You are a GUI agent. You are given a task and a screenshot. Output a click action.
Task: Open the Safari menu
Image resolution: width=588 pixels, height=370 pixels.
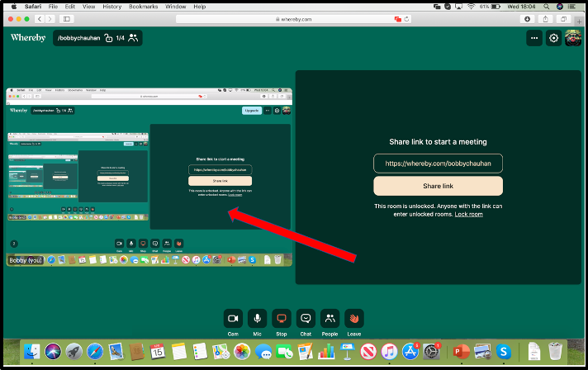[33, 7]
